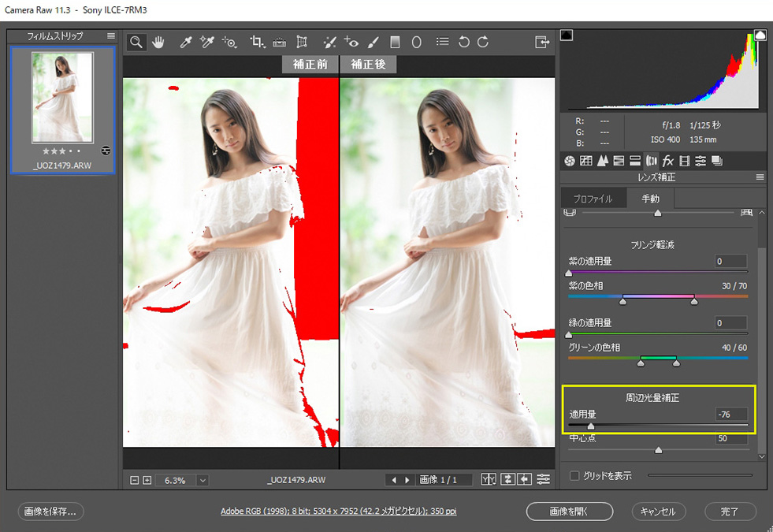Open the レンズ補正 panel options menu
773x532 pixels.
[760, 177]
